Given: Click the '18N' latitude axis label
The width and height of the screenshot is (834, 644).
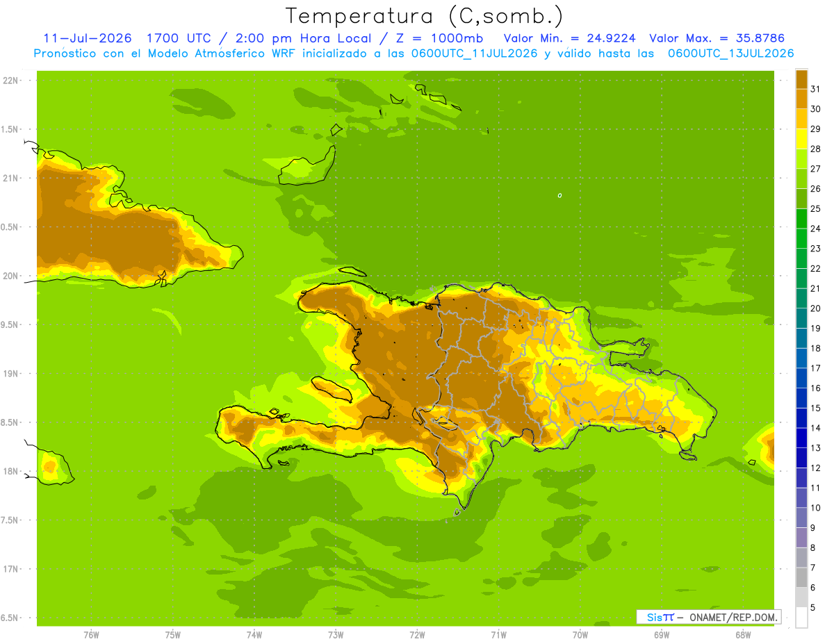Looking at the screenshot, I should pos(11,471).
